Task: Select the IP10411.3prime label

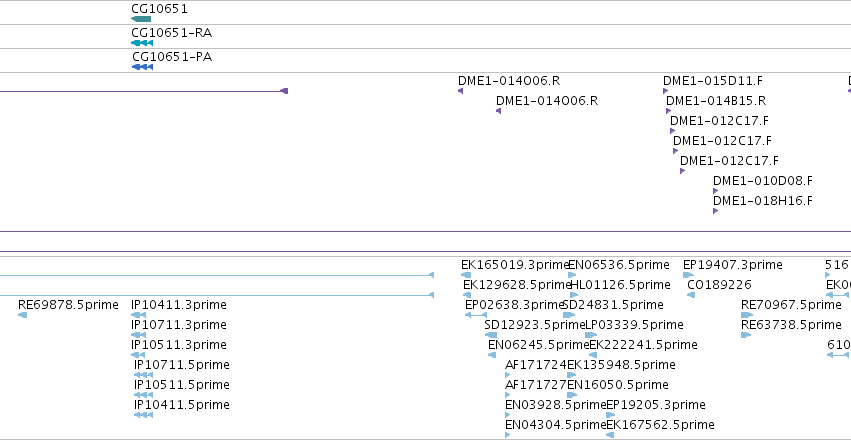Action: [179, 305]
